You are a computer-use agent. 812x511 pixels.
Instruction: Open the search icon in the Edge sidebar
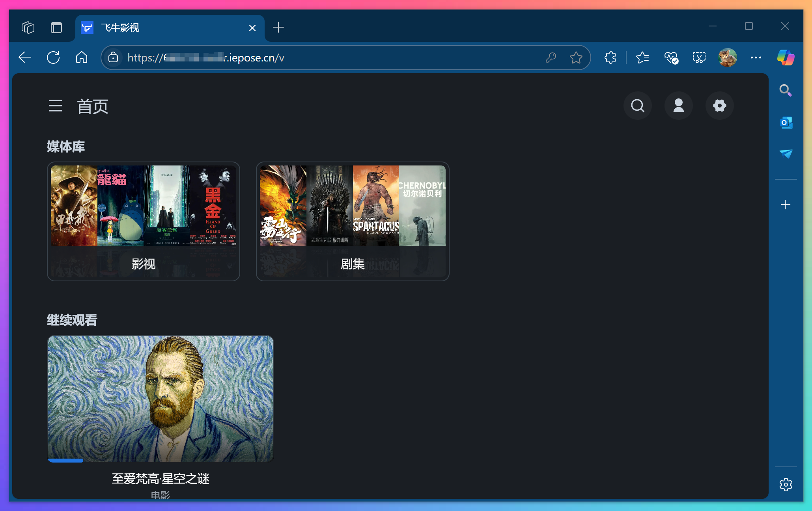[x=786, y=90]
